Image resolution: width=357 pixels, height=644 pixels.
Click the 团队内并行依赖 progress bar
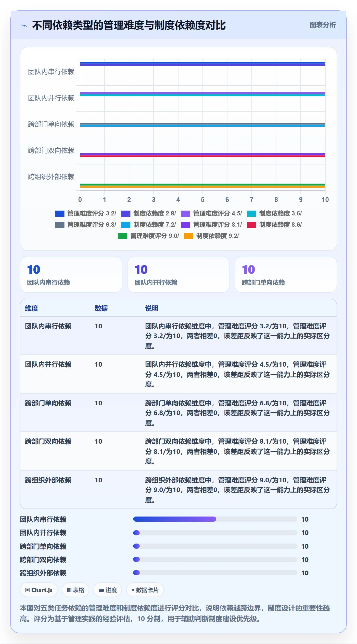click(215, 533)
